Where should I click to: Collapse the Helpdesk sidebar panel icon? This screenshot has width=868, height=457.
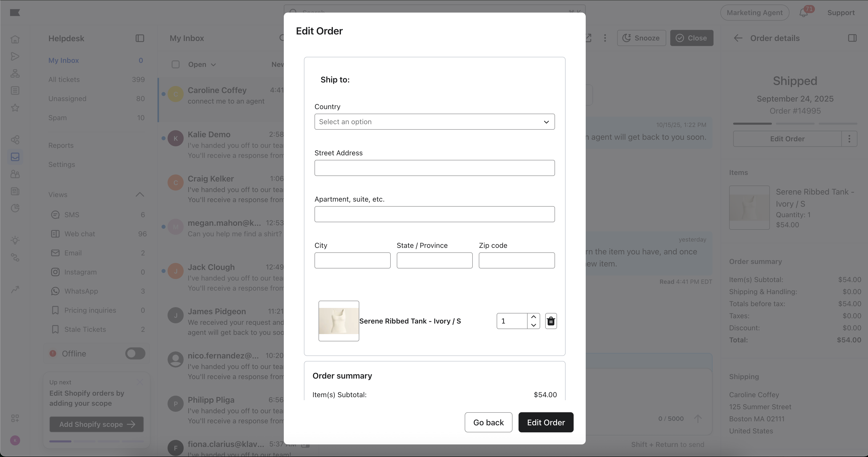click(139, 38)
